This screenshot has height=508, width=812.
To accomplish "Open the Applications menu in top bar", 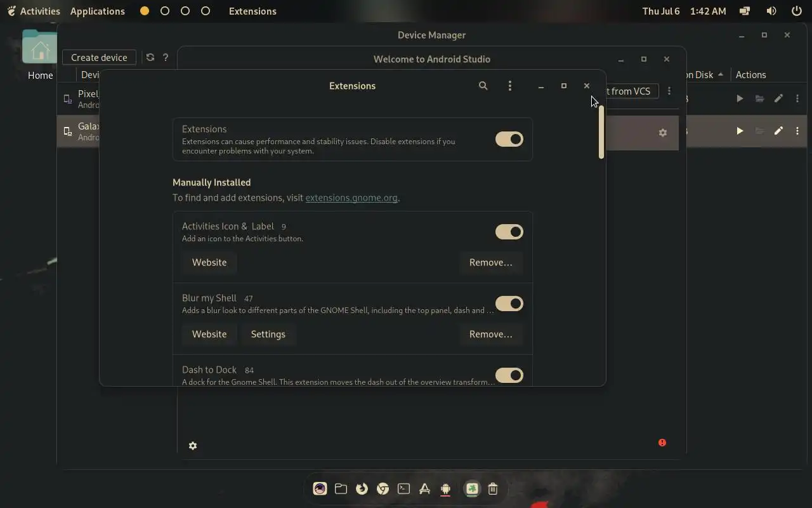I will pos(98,11).
